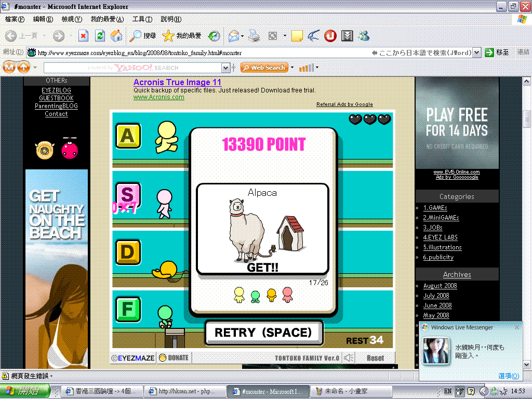
Task: Click the red propeller creature icon in the sidebar
Action: coord(70,148)
